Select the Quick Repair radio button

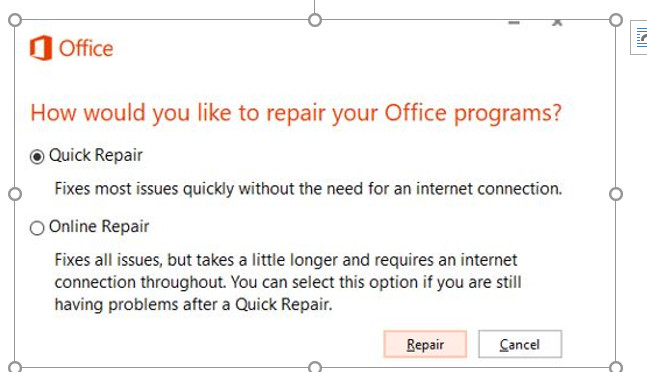coord(37,157)
